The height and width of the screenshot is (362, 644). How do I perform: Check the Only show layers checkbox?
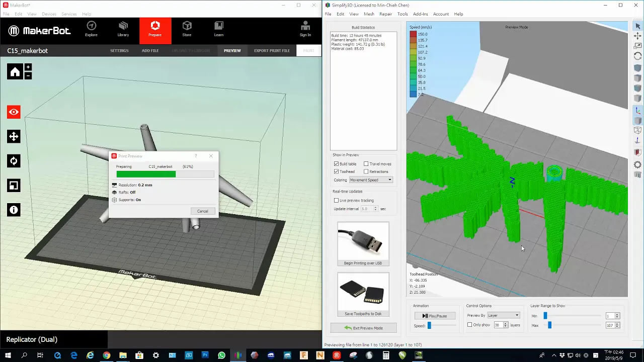(470, 325)
